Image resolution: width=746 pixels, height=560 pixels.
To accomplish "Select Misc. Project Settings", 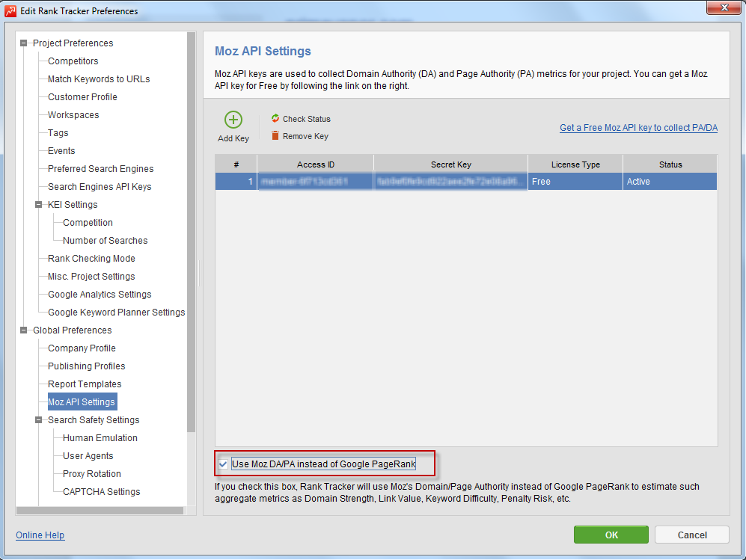I will (x=91, y=277).
